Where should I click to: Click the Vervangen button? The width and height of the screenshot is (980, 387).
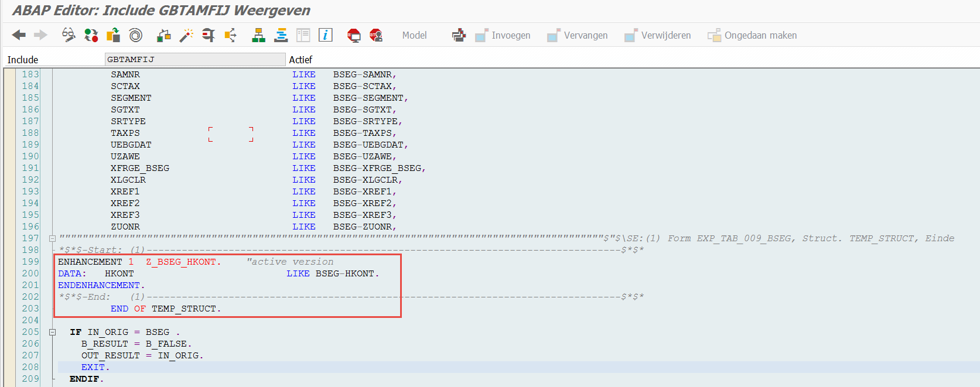click(578, 35)
